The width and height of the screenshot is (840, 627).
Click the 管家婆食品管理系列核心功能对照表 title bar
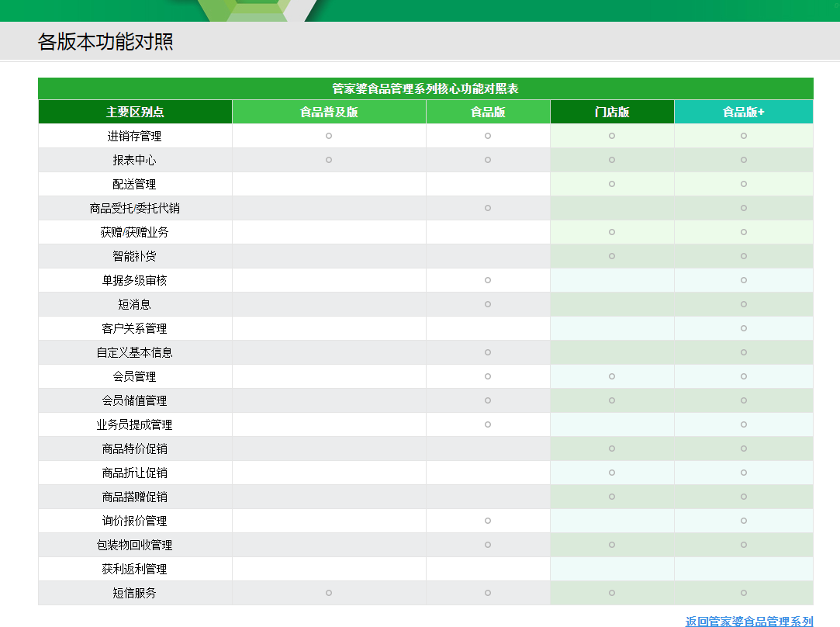pyautogui.click(x=425, y=88)
